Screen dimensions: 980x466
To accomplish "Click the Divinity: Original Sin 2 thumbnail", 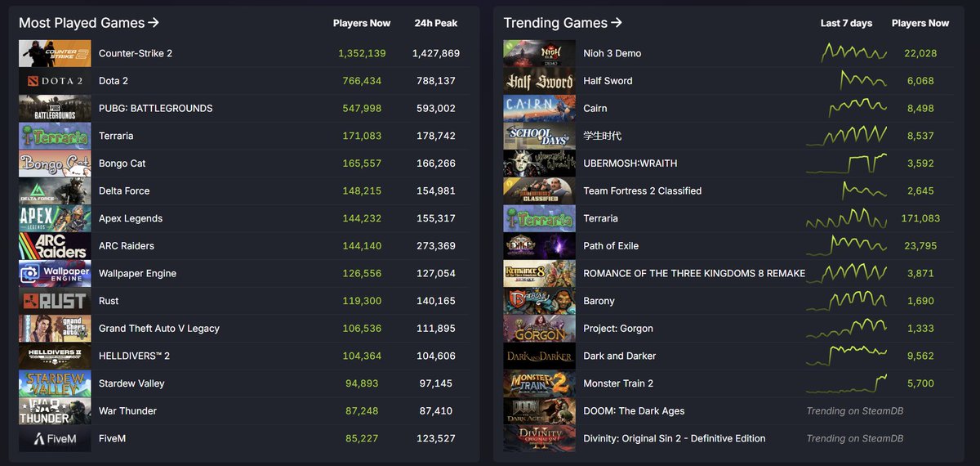I will pyautogui.click(x=539, y=438).
